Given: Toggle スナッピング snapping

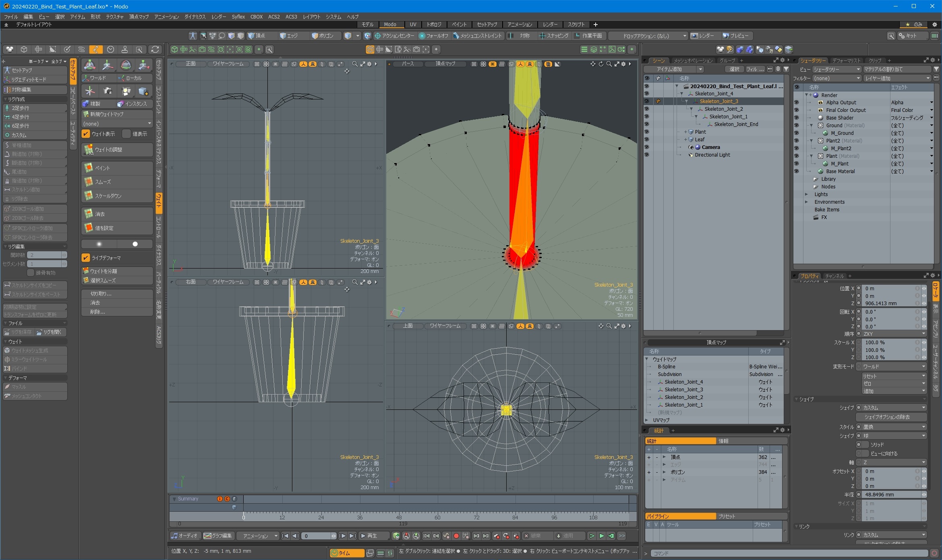Looking at the screenshot, I should click(x=554, y=36).
